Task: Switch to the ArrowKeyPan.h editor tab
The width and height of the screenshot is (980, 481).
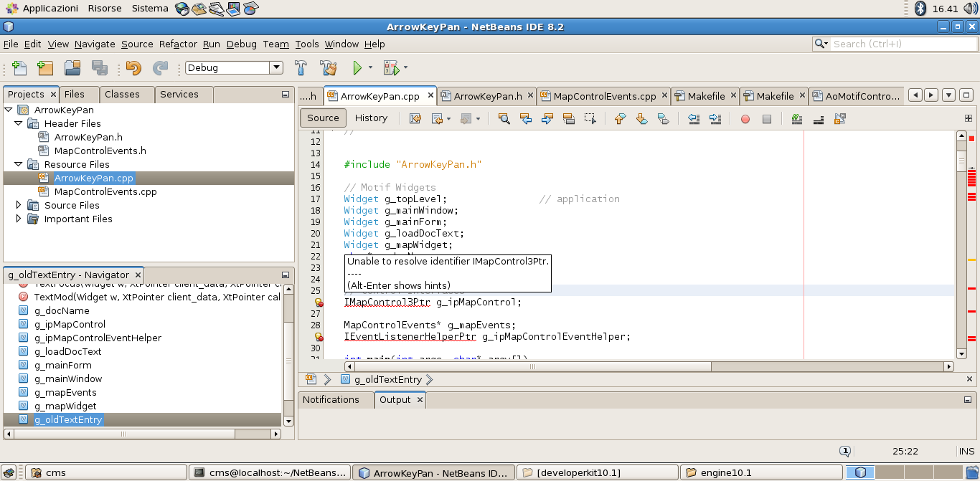Action: tap(488, 96)
